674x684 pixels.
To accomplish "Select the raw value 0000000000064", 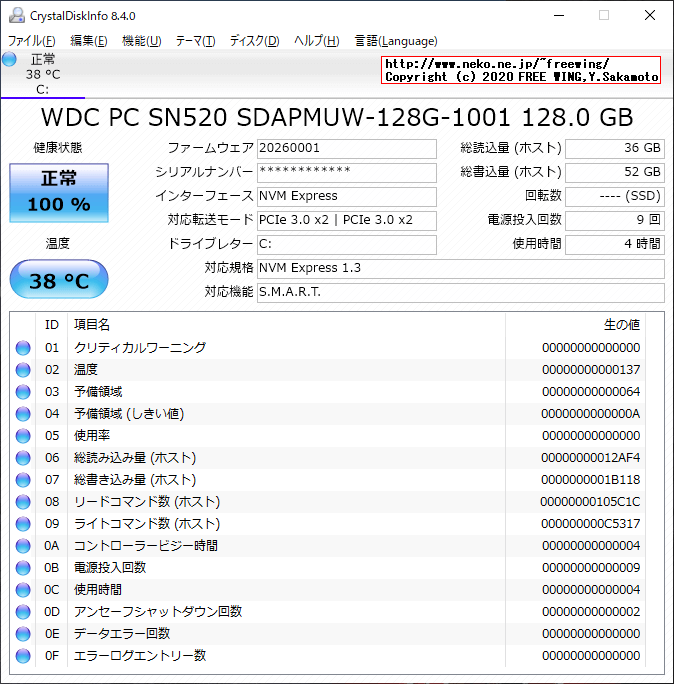I will [591, 392].
